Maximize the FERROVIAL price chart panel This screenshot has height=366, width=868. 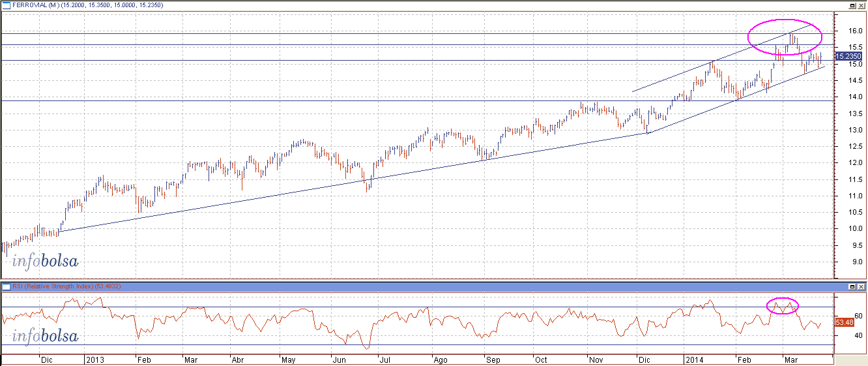852,5
